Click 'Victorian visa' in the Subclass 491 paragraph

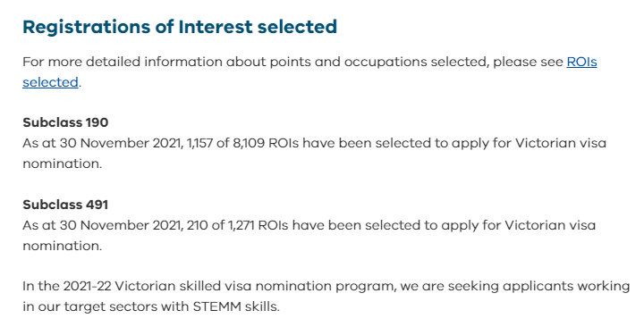pyautogui.click(x=550, y=225)
